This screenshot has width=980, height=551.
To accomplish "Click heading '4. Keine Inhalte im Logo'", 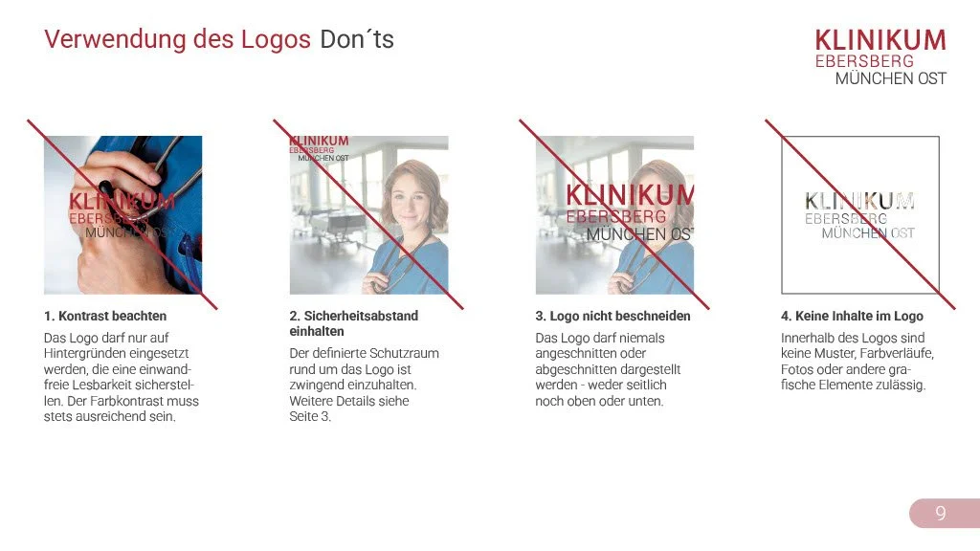I will pos(852,316).
